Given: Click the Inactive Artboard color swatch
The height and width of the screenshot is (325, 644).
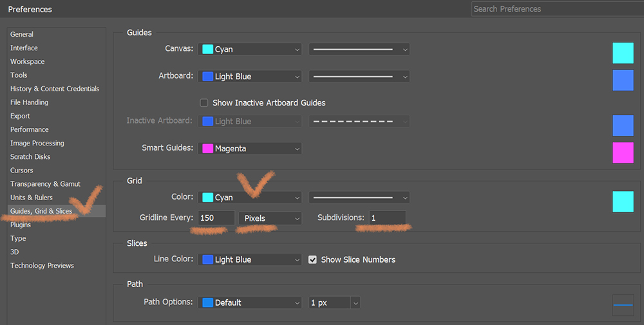Looking at the screenshot, I should (x=623, y=125).
